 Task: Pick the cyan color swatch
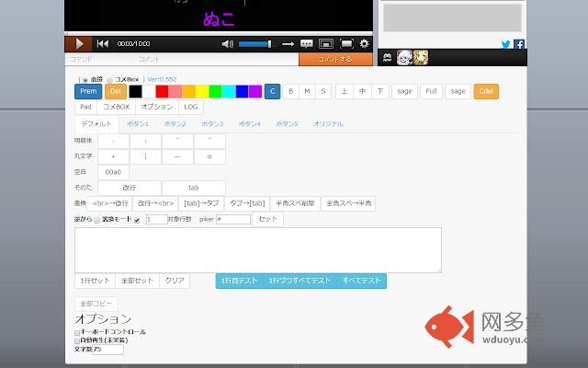tap(229, 92)
